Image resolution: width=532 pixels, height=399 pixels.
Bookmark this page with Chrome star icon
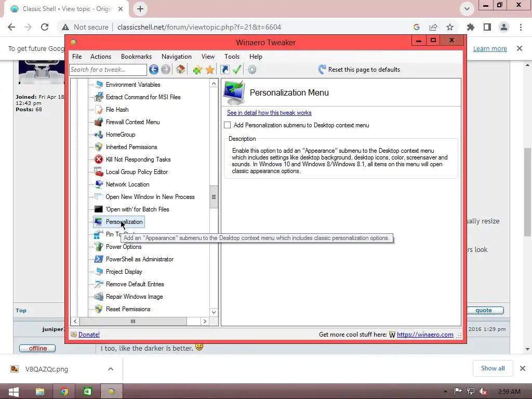pyautogui.click(x=450, y=27)
